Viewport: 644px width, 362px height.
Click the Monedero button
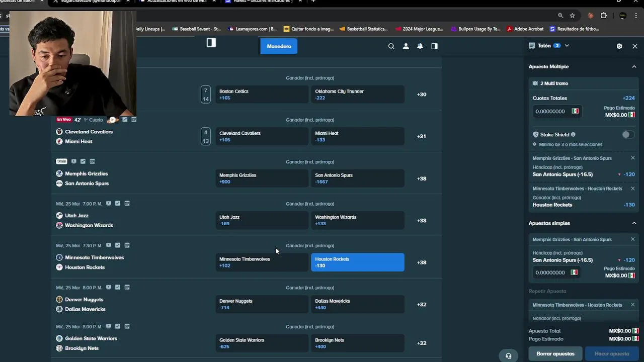click(279, 46)
